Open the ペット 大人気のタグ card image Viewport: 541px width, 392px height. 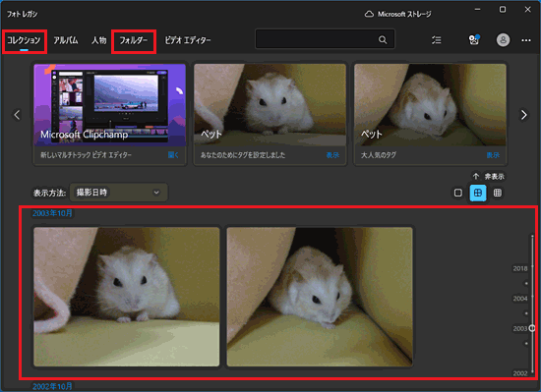[430, 105]
